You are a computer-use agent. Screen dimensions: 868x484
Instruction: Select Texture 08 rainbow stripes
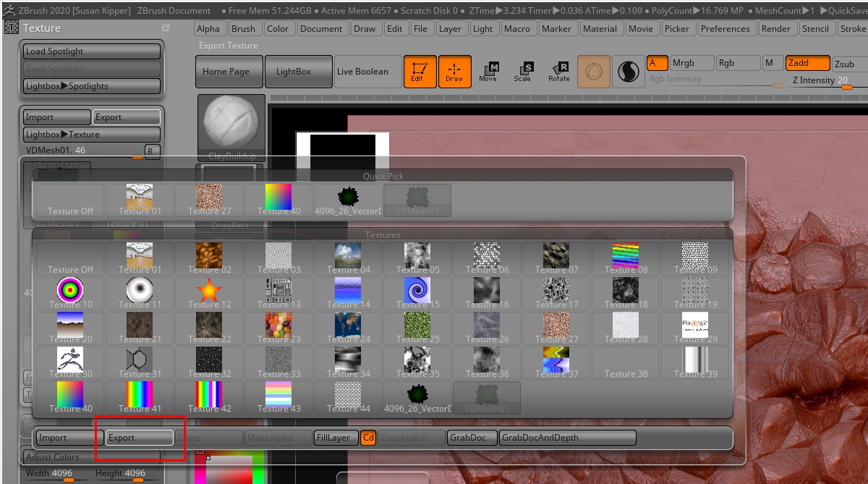click(x=626, y=258)
